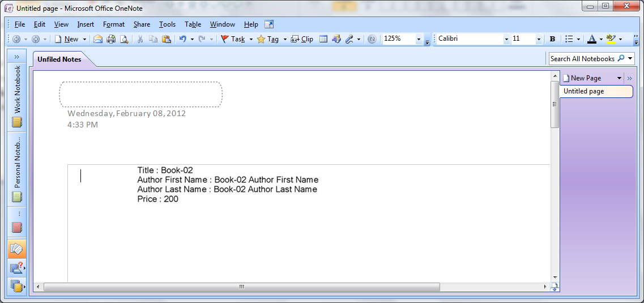644x303 pixels.
Task: Open the File menu
Action: (x=20, y=24)
